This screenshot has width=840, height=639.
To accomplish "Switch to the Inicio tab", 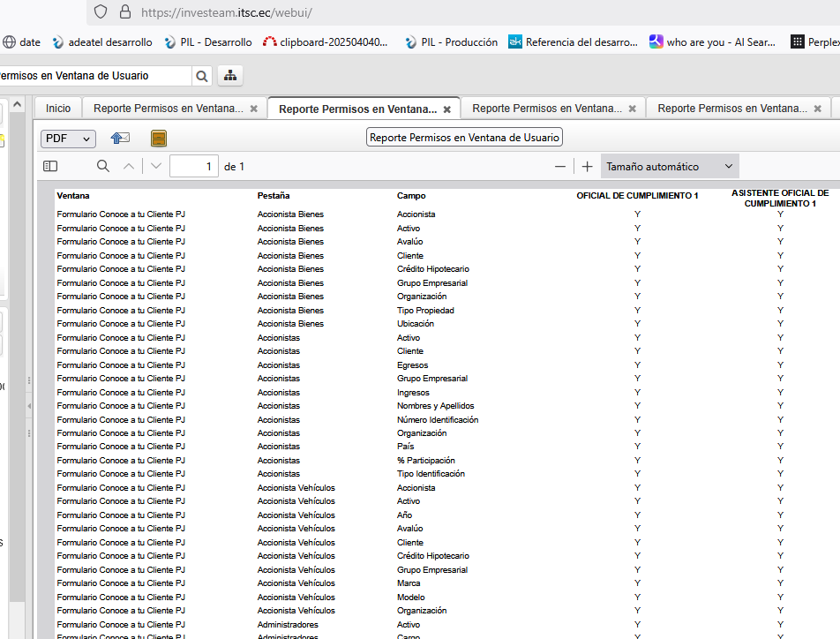I will [58, 108].
